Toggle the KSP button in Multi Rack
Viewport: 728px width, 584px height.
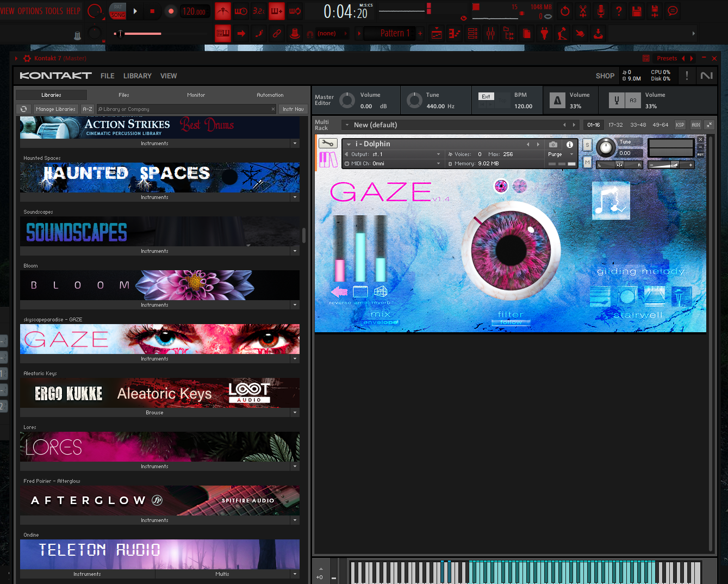pos(680,125)
